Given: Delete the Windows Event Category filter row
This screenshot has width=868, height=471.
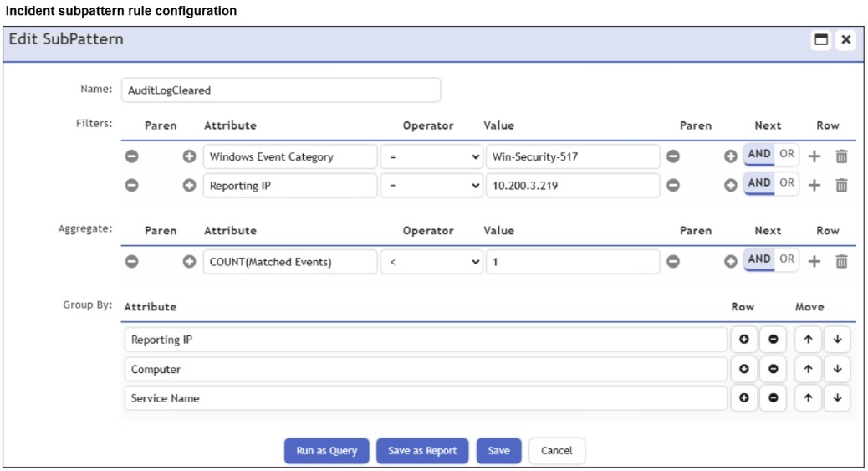Looking at the screenshot, I should tap(841, 156).
